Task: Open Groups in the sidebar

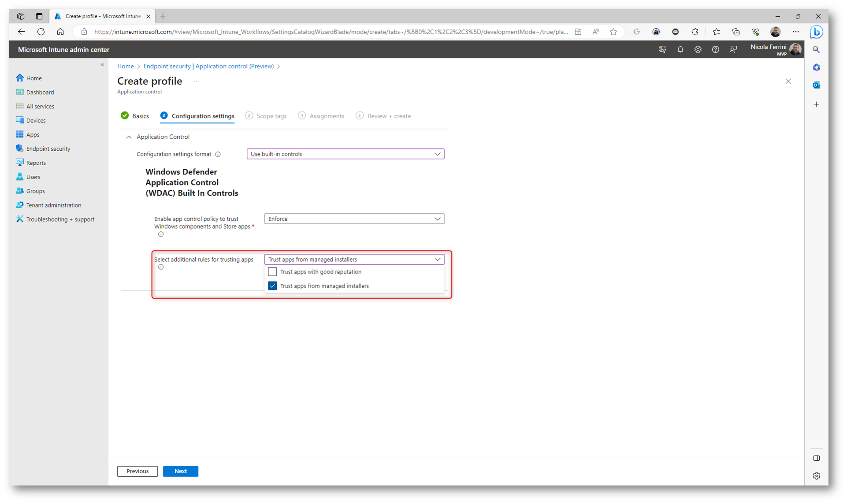Action: (30, 191)
